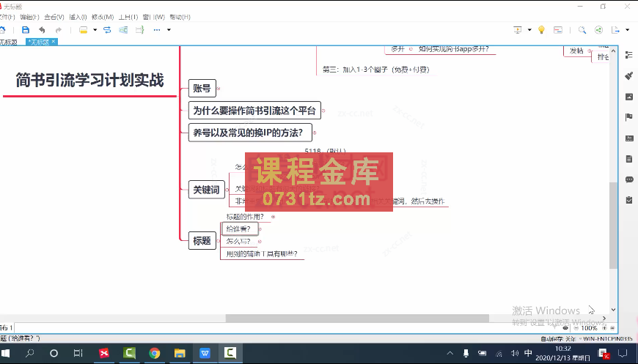
Task: Collapse the 账号 topic using its toggle dot
Action: click(219, 88)
